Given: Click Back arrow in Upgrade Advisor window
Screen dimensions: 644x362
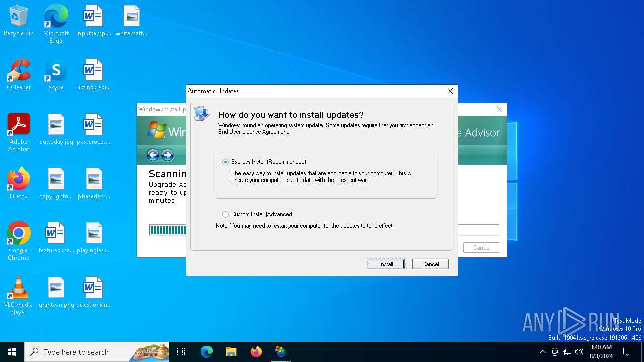Looking at the screenshot, I should pos(153,155).
